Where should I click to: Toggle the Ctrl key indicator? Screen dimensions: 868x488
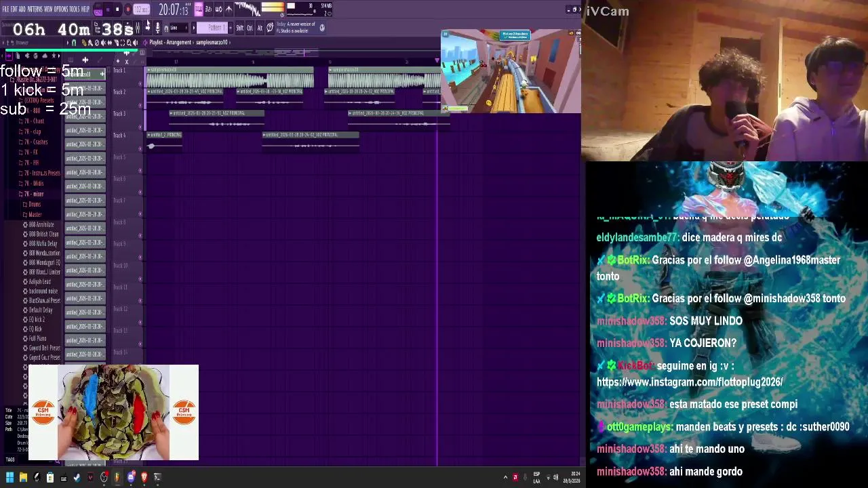[x=250, y=27]
